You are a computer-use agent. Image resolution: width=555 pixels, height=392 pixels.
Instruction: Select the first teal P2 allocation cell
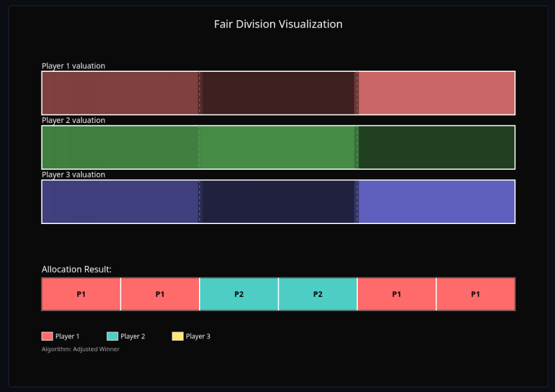tap(239, 294)
